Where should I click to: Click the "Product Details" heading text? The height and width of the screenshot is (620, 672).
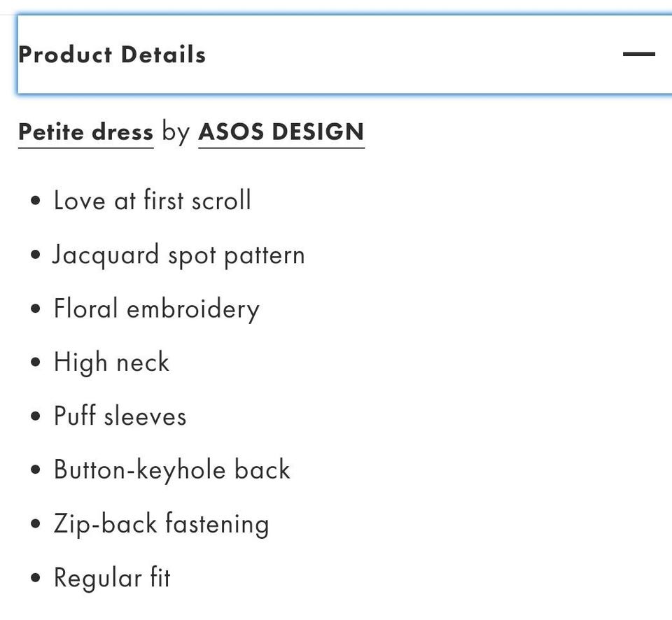click(x=112, y=55)
